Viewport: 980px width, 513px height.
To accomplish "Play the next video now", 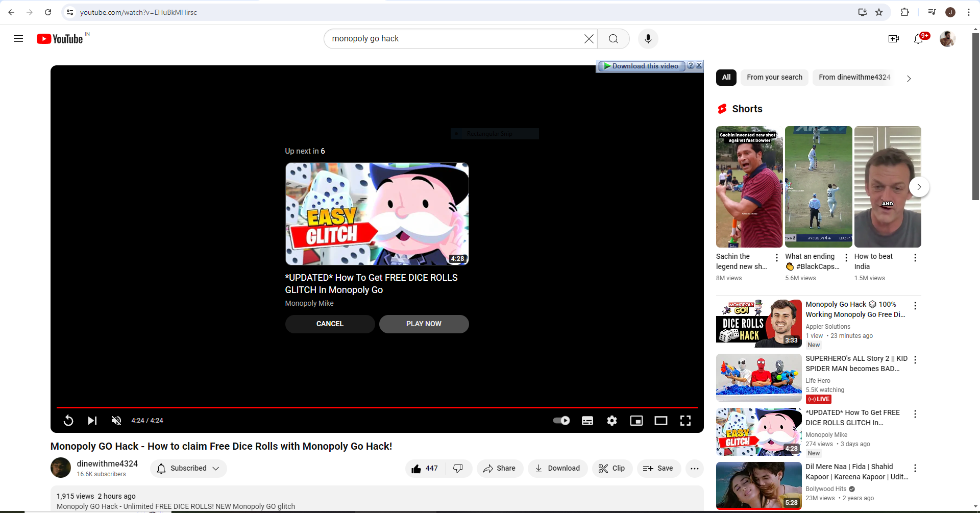I will (424, 324).
